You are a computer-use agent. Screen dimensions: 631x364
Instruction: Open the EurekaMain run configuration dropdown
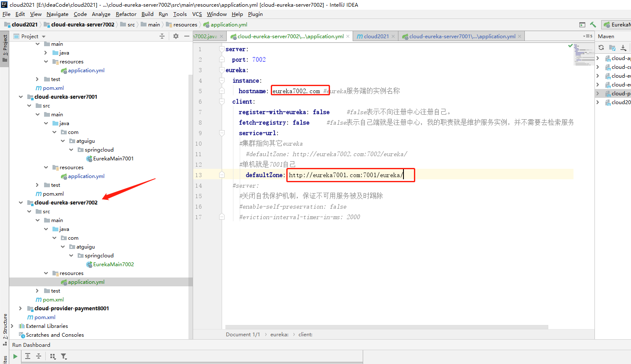[x=617, y=25]
